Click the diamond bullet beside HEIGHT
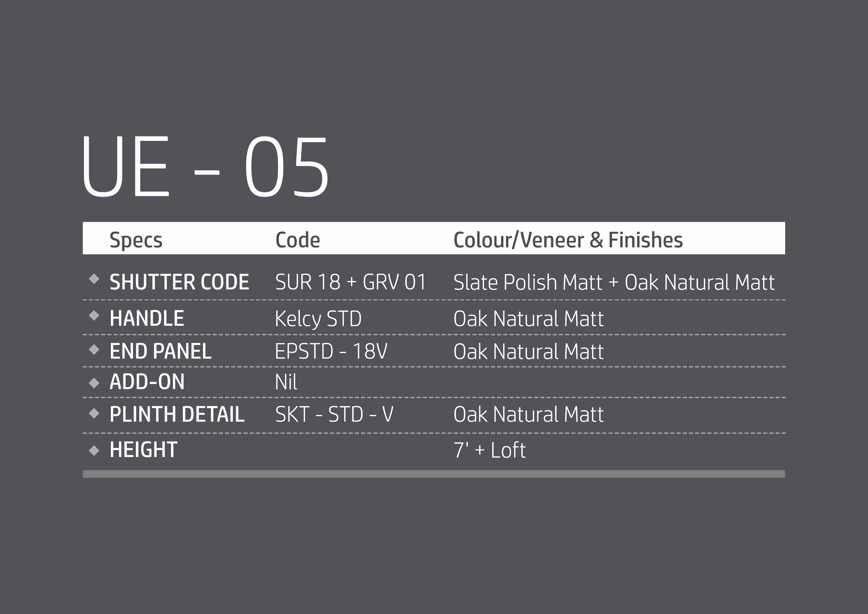The width and height of the screenshot is (868, 614). pyautogui.click(x=94, y=451)
